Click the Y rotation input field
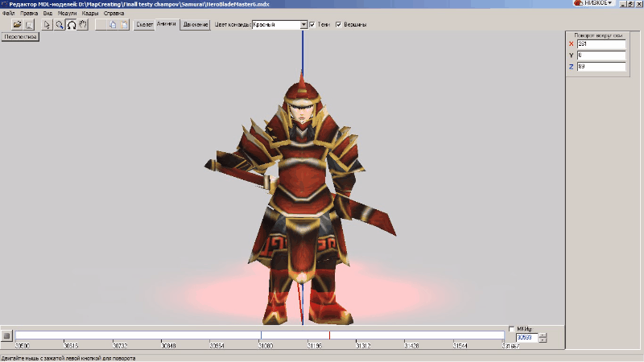Screen dimensions: 644x362 (601, 55)
